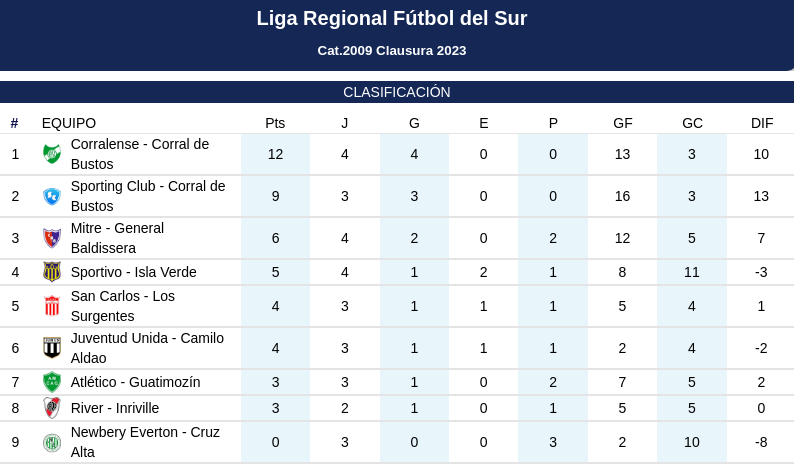
Task: Open the Corralense - Corral de Bustos team name
Action: click(x=140, y=154)
